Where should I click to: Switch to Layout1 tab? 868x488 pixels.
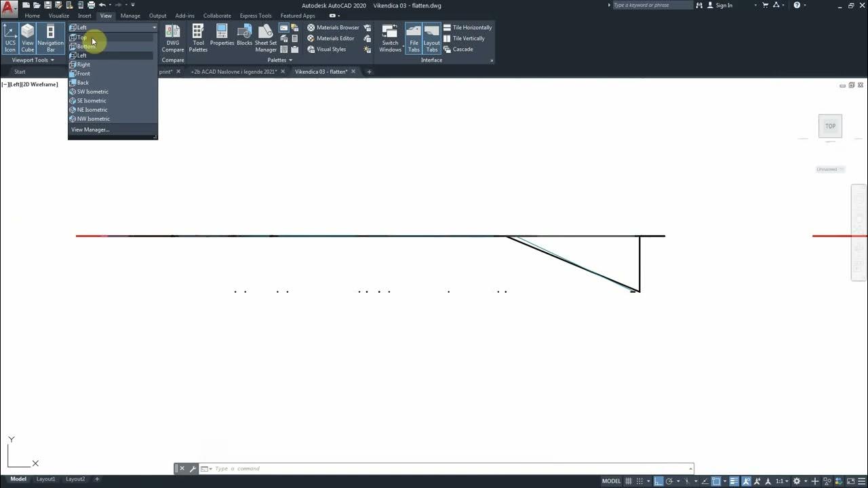point(45,479)
